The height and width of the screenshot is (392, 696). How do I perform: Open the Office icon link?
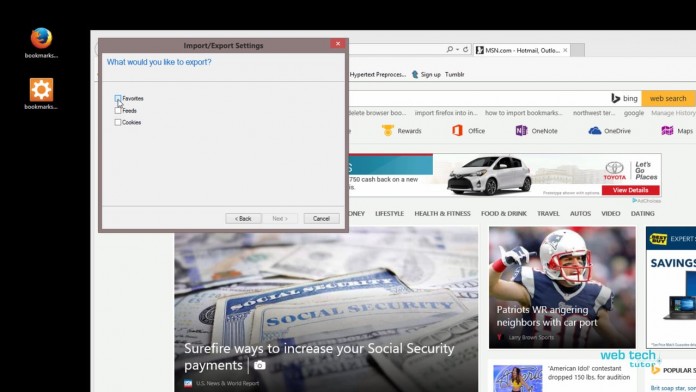point(457,131)
